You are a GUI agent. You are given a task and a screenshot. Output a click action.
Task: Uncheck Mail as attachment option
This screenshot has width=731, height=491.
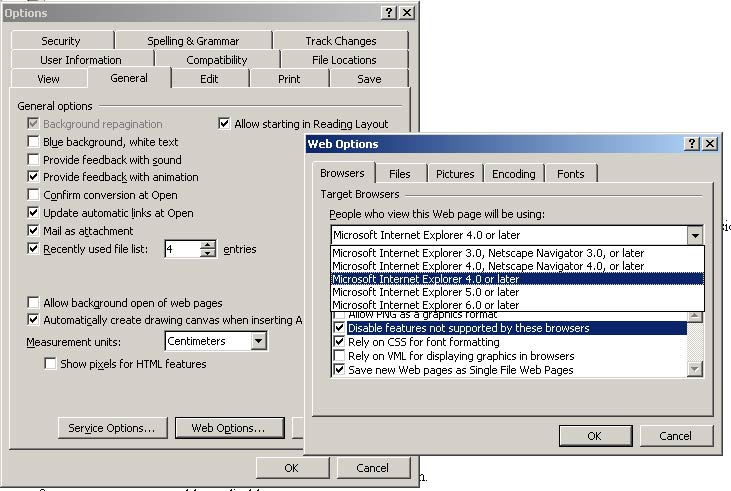coord(34,231)
